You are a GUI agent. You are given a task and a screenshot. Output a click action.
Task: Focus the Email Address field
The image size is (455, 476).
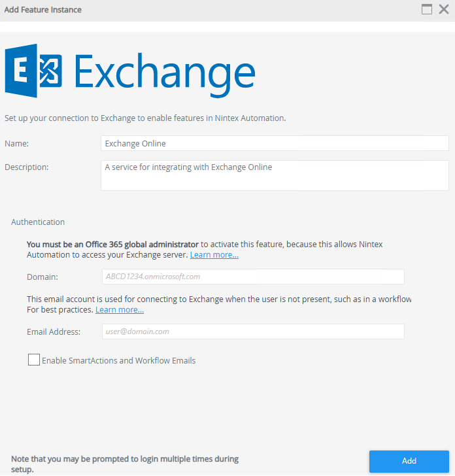click(x=253, y=331)
